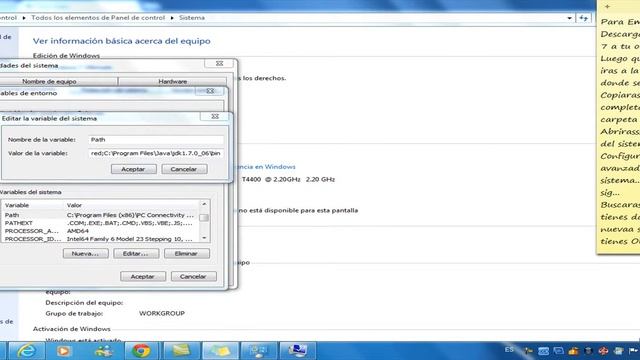Switch to the Nombre de equipo tab
This screenshot has width=640, height=360.
(49, 81)
